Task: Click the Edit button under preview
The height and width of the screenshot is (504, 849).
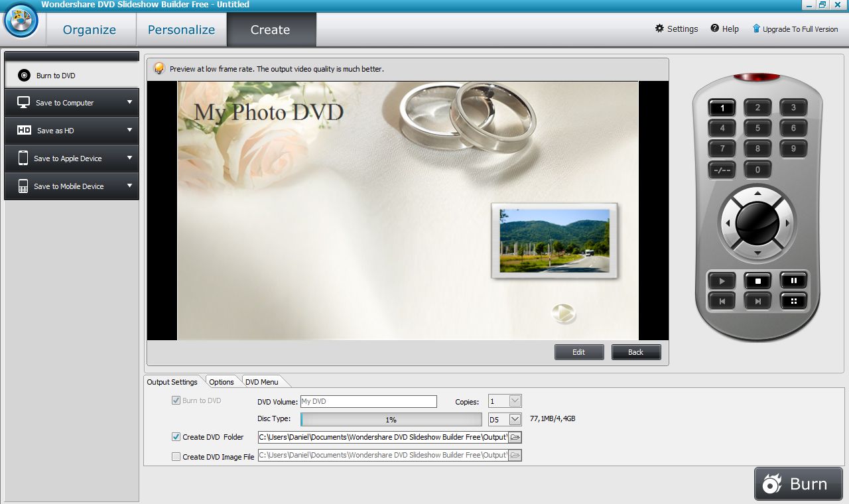Action: 579,352
